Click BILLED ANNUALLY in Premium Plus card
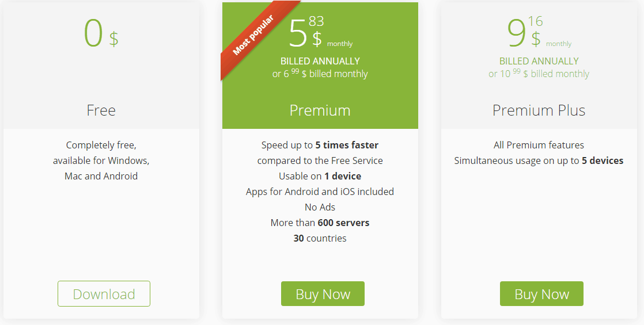Image resolution: width=644 pixels, height=325 pixels. pos(539,61)
